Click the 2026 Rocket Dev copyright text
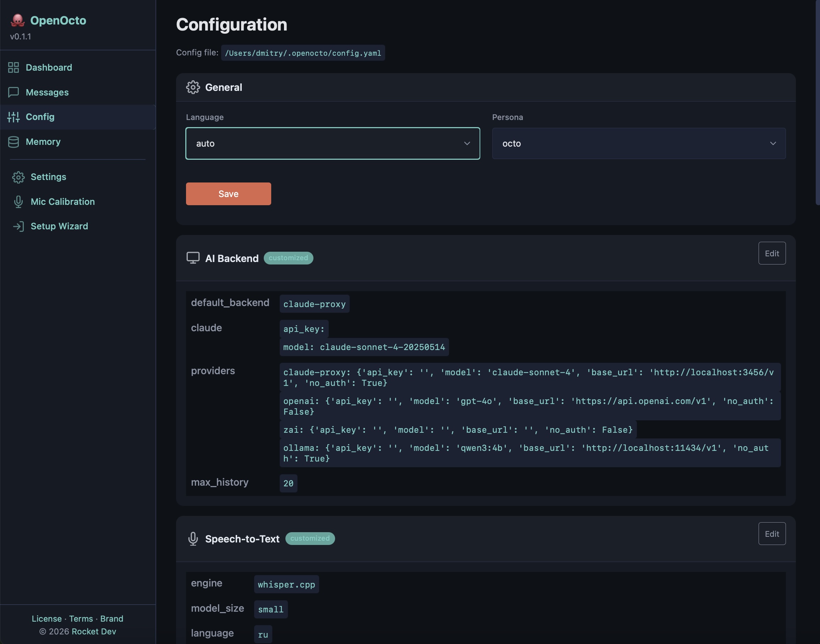The width and height of the screenshot is (820, 644). [x=78, y=631]
